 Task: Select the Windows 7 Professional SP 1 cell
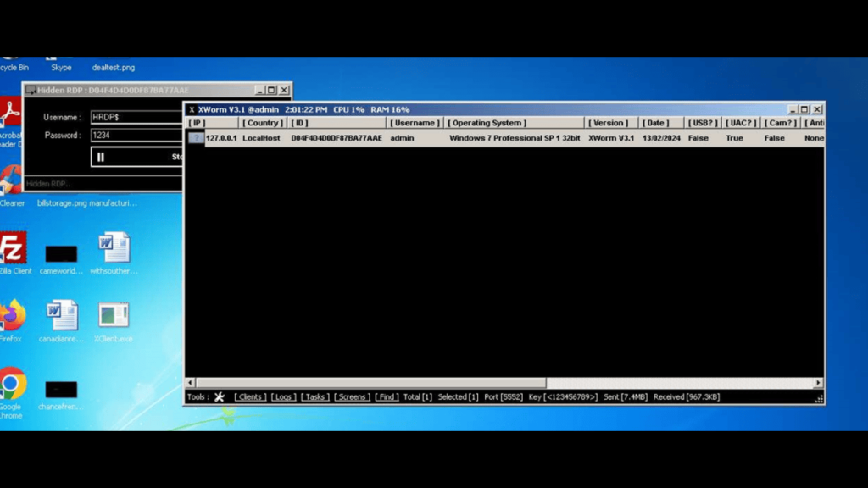click(515, 138)
